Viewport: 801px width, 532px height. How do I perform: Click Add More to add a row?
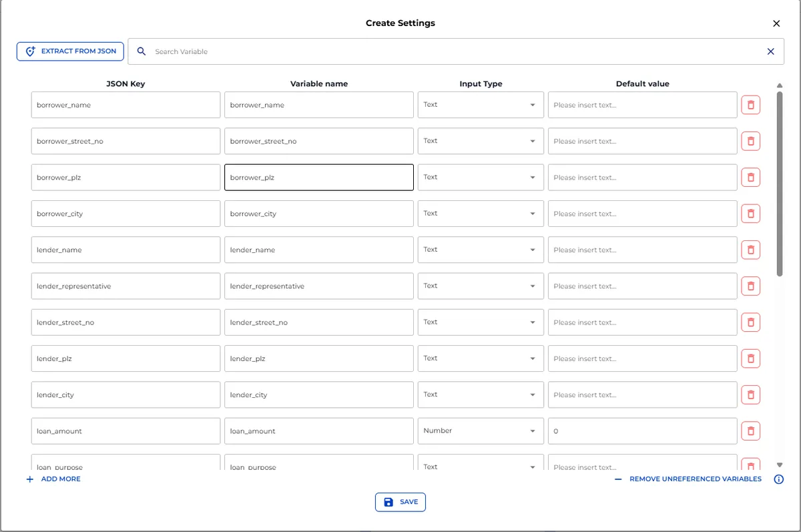[53, 479]
